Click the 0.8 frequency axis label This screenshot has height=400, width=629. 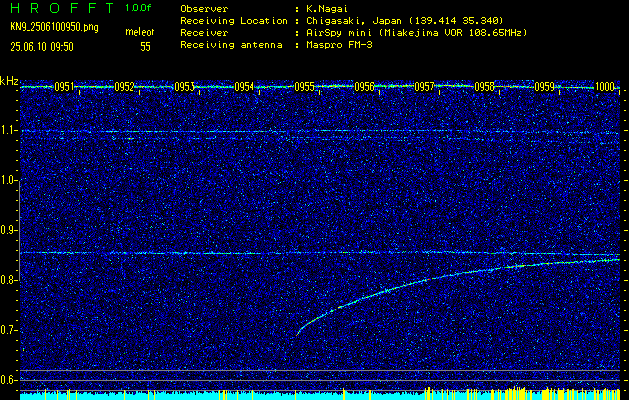[8, 280]
